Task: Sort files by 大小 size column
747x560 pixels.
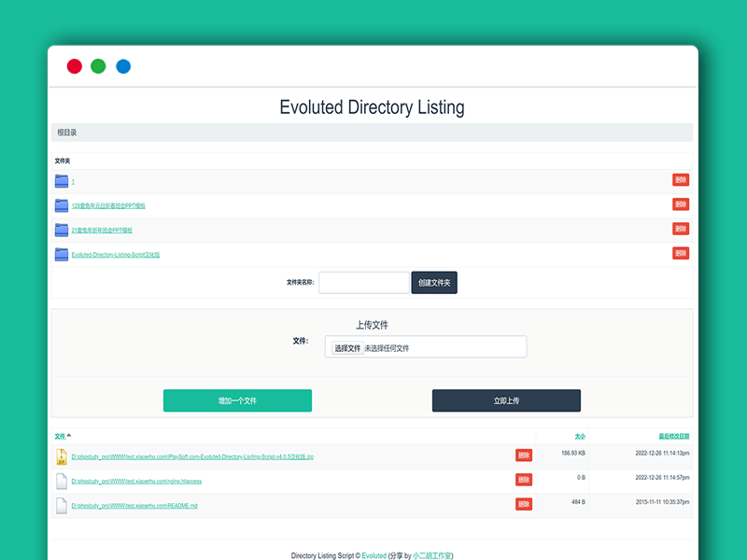Action: (x=580, y=436)
